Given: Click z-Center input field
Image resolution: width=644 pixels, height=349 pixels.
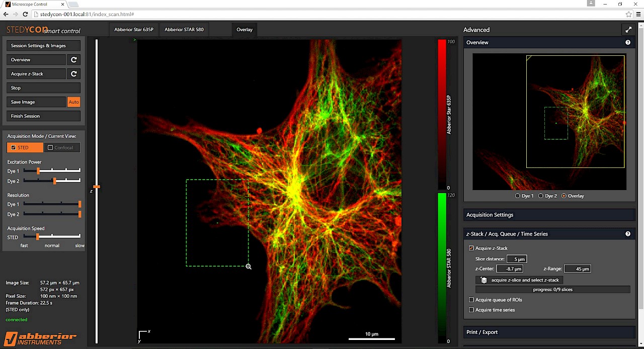Looking at the screenshot, I should pyautogui.click(x=510, y=269).
